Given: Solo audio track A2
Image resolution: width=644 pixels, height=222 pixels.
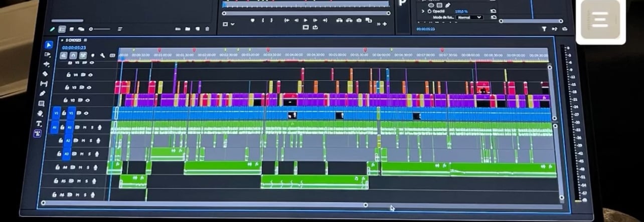Looking at the screenshot, I should click(x=91, y=140).
